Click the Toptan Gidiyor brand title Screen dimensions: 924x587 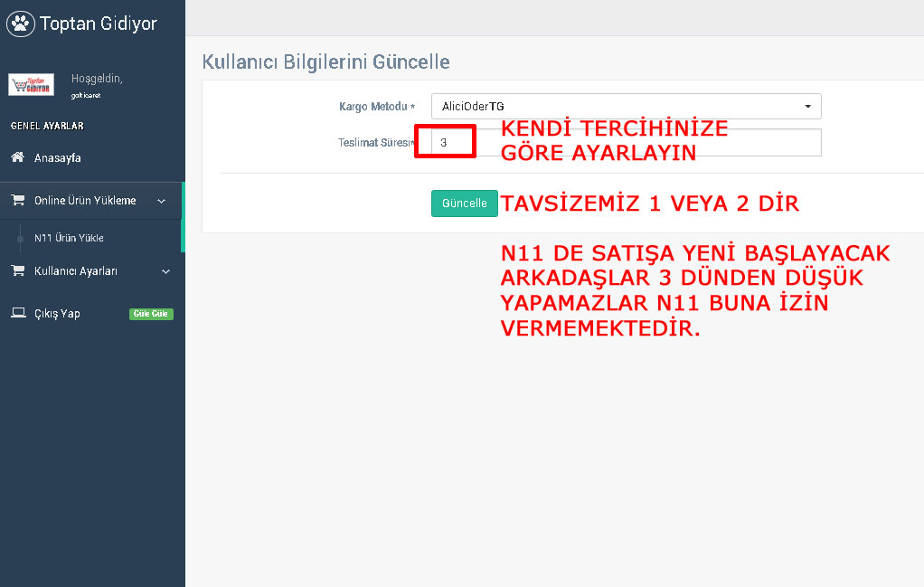coord(99,24)
